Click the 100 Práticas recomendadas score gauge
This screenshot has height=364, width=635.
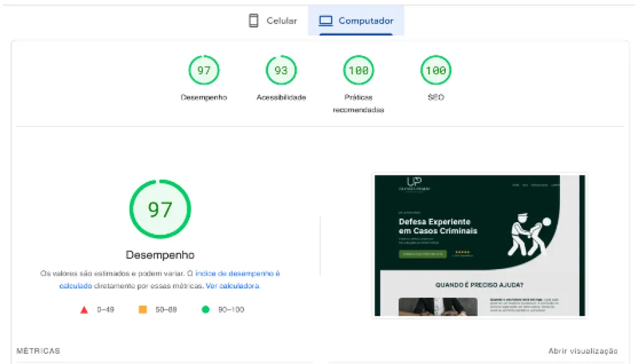tap(359, 70)
